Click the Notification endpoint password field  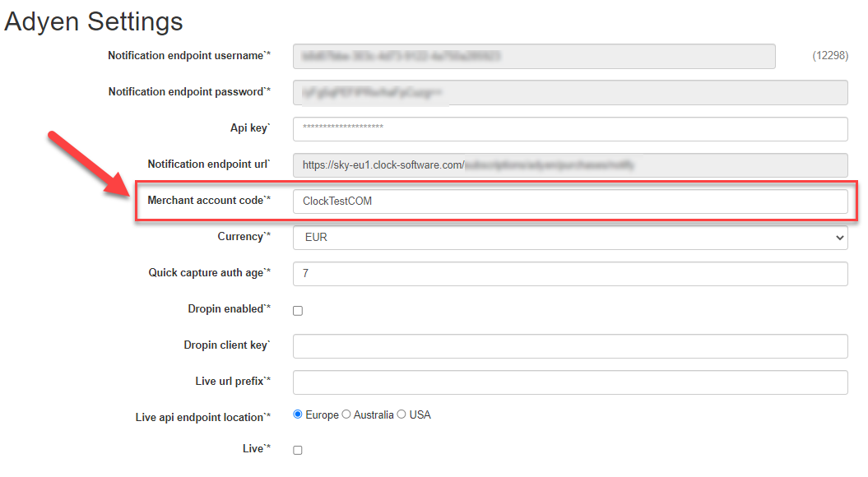pos(568,92)
